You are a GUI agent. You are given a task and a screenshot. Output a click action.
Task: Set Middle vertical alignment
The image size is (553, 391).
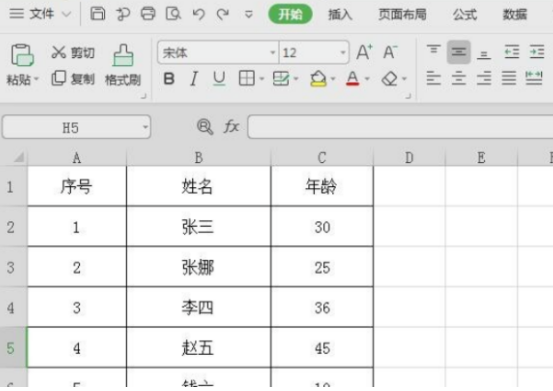pyautogui.click(x=458, y=52)
